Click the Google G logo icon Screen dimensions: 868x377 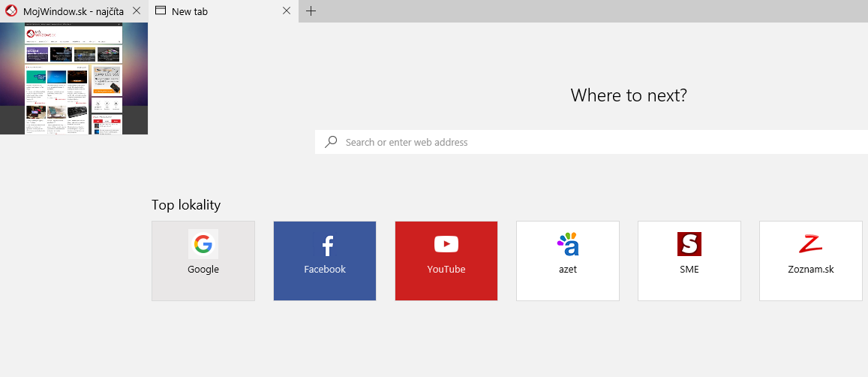click(203, 244)
